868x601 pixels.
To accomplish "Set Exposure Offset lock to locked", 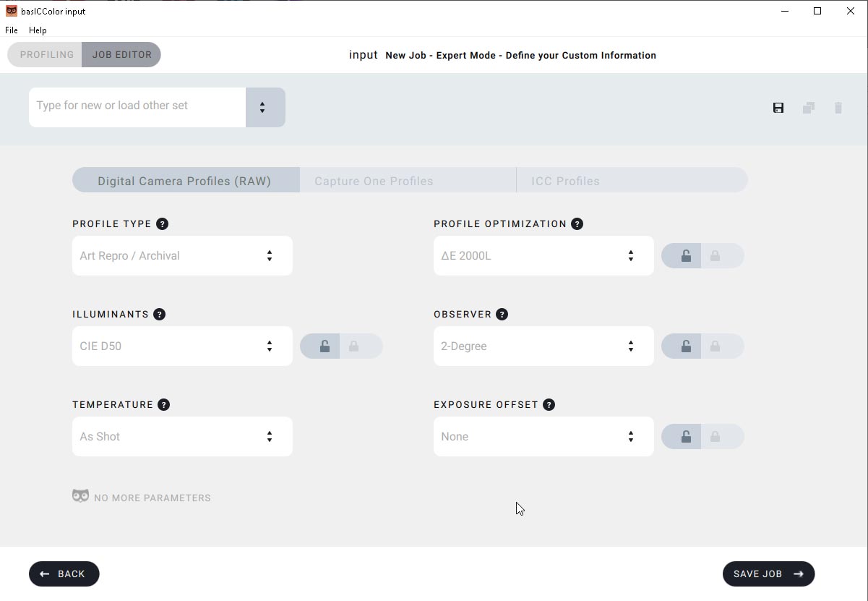I will pyautogui.click(x=722, y=436).
